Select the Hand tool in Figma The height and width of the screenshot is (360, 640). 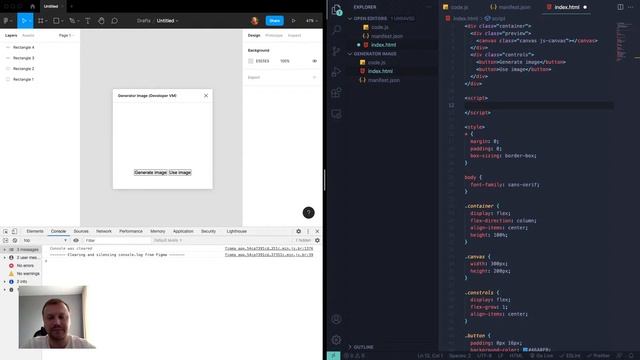101,20
